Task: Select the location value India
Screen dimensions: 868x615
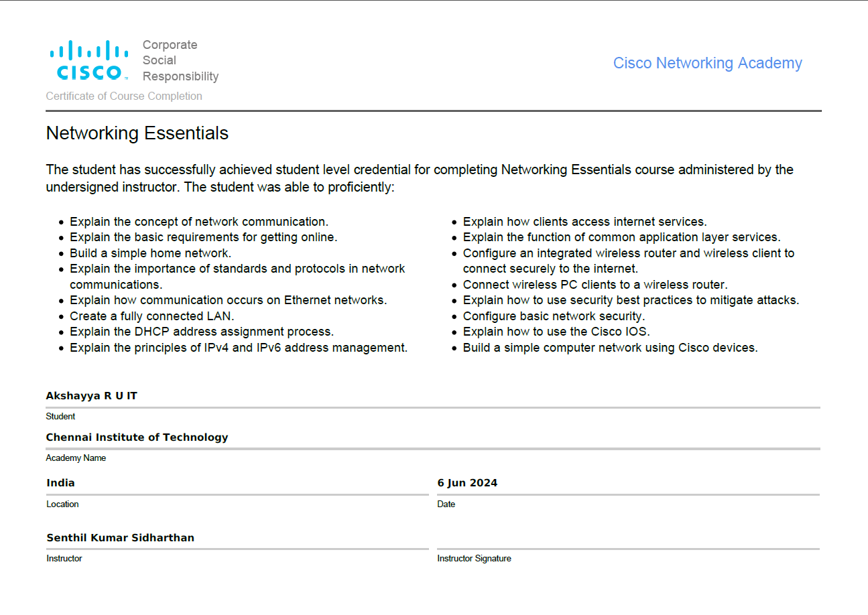Action: click(60, 483)
